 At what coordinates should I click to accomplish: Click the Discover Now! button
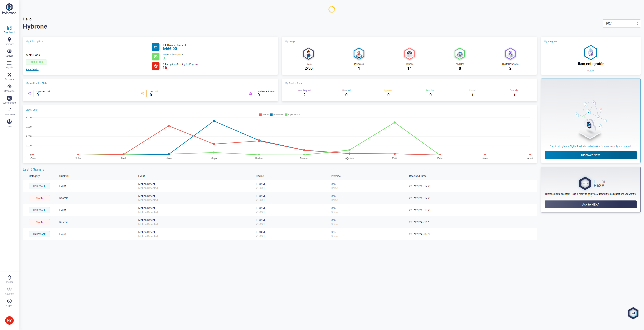point(590,155)
